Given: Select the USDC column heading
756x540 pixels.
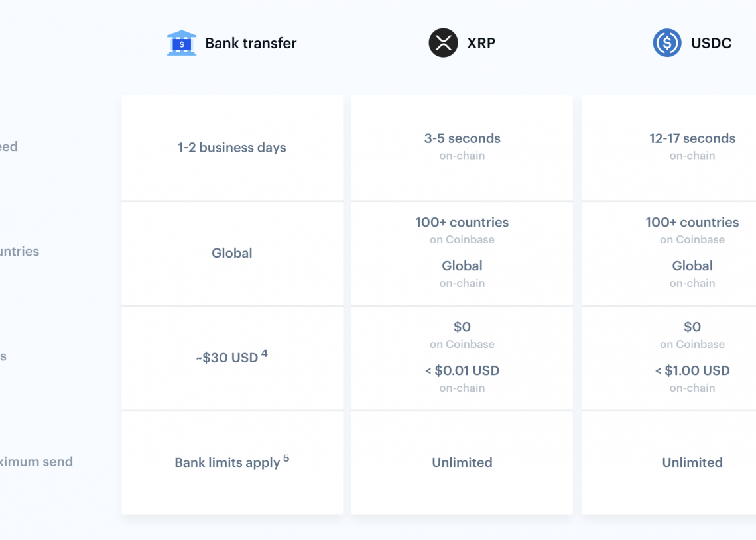Looking at the screenshot, I should (711, 43).
